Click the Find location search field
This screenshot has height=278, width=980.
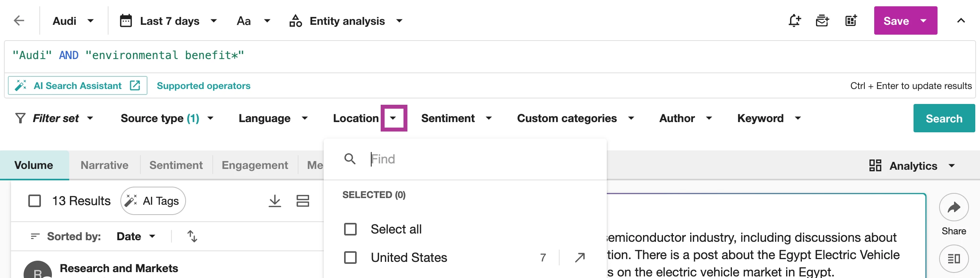472,159
